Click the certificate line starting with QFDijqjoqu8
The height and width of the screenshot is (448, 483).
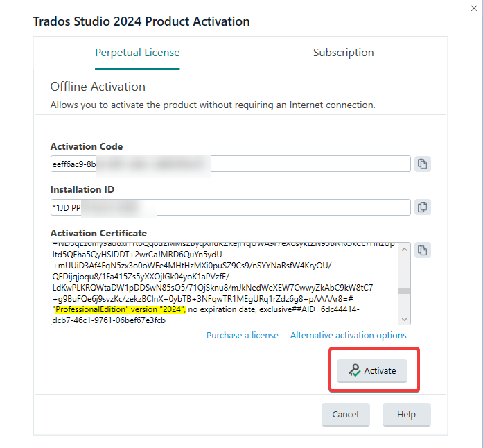(x=141, y=277)
